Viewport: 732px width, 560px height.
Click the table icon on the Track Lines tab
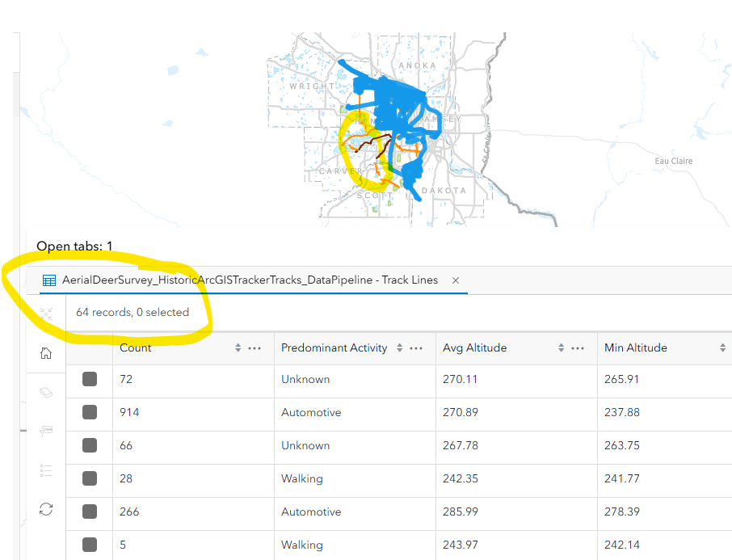(x=48, y=280)
